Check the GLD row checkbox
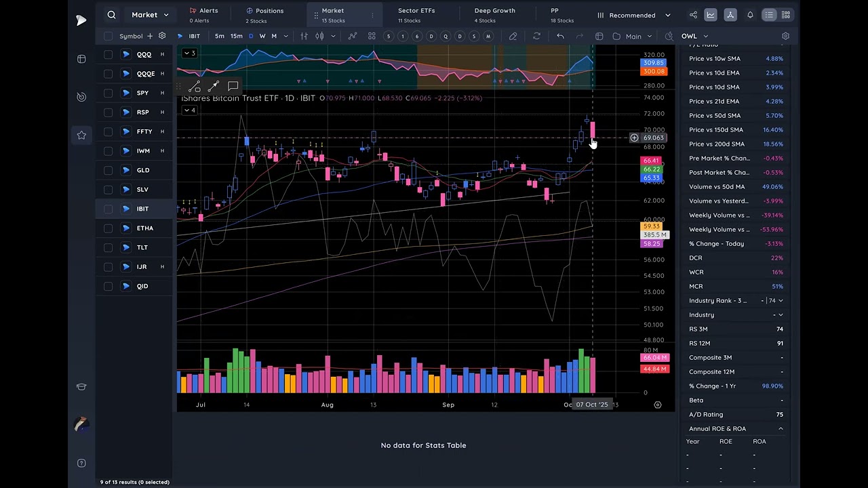The image size is (868, 488). pyautogui.click(x=108, y=170)
